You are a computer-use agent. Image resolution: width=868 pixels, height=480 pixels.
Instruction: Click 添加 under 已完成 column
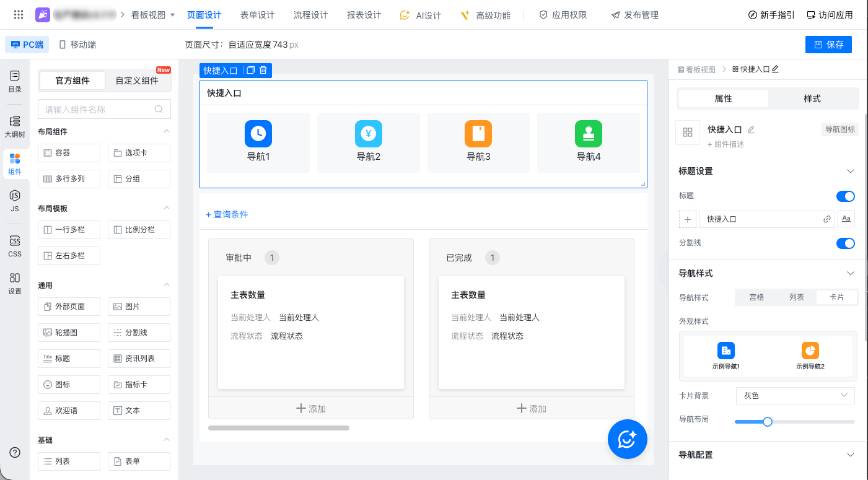(532, 408)
